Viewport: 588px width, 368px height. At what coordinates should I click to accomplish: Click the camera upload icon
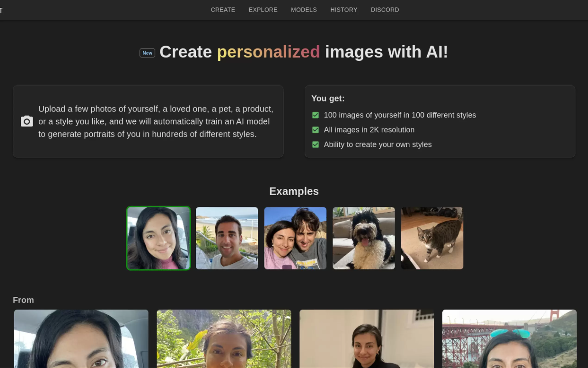coord(27,121)
